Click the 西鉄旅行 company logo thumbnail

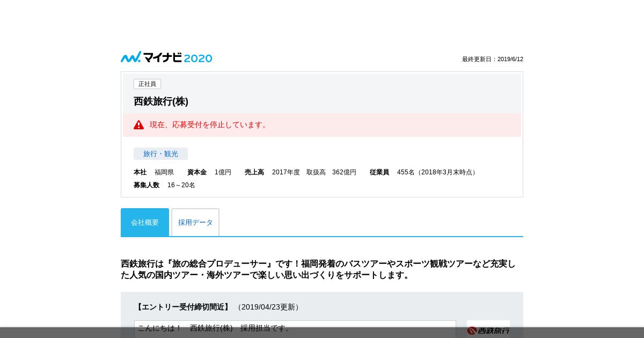coord(488,329)
